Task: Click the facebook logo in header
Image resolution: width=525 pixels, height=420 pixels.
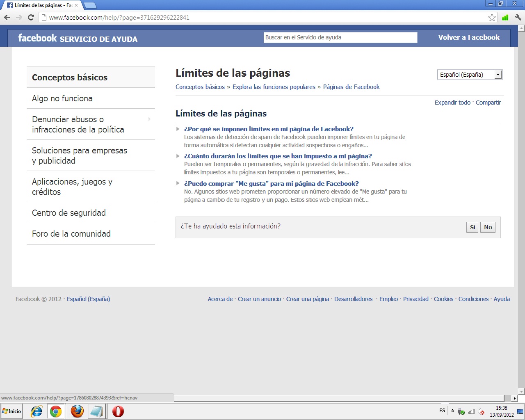Action: point(37,38)
